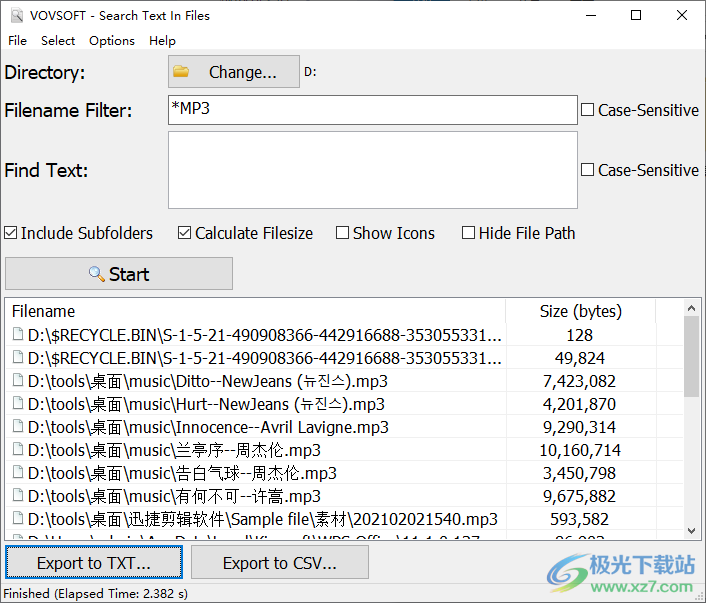Select Innocence--Avril Lavigne.mp3 row
This screenshot has width=706, height=603.
pos(344,427)
